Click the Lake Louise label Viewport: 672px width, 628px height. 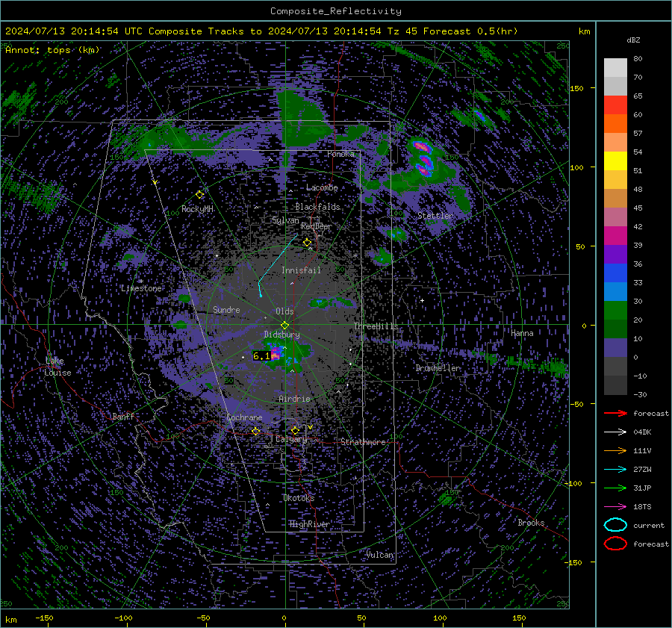click(58, 367)
